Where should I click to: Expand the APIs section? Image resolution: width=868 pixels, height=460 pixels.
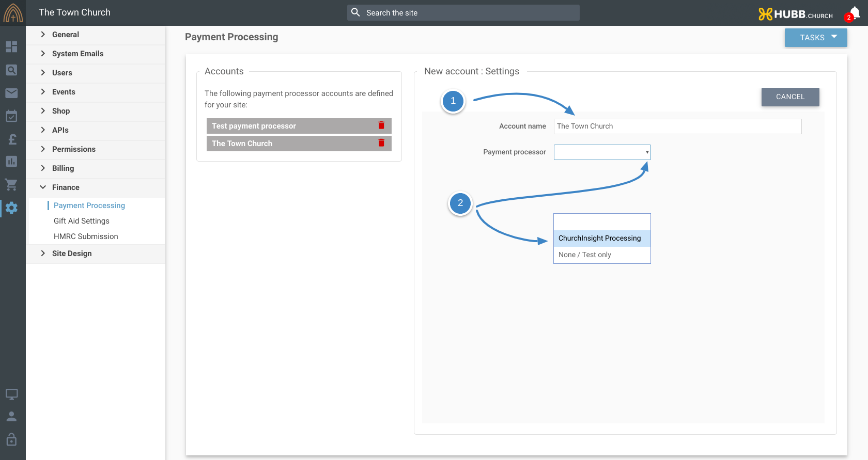(96, 130)
